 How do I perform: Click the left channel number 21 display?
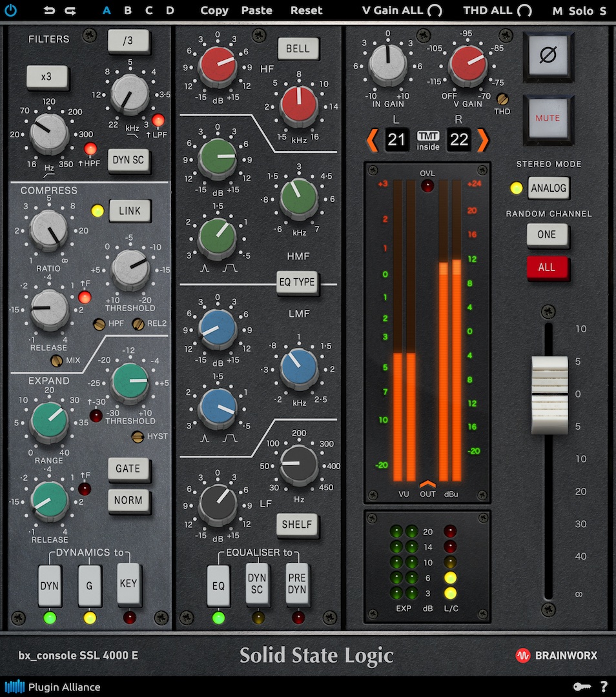(x=396, y=140)
